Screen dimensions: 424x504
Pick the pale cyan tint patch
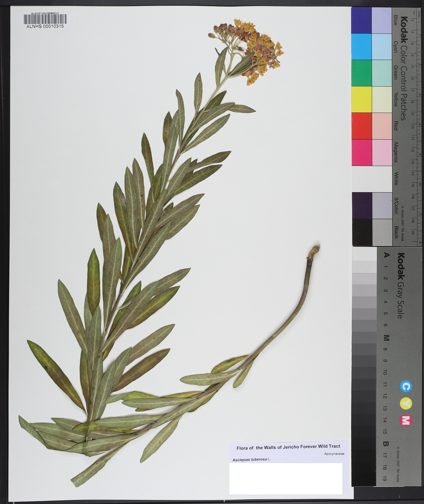(382, 46)
